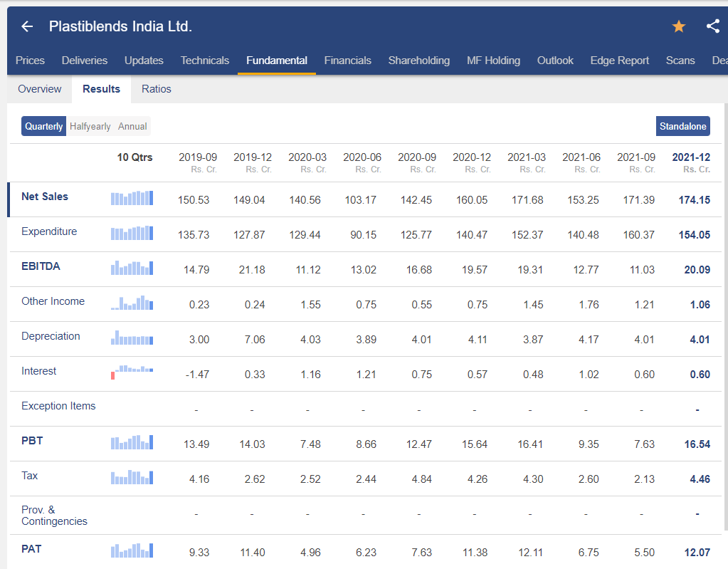View Net Sales sparkline chart
Screen dimensions: 728x569
(132, 199)
